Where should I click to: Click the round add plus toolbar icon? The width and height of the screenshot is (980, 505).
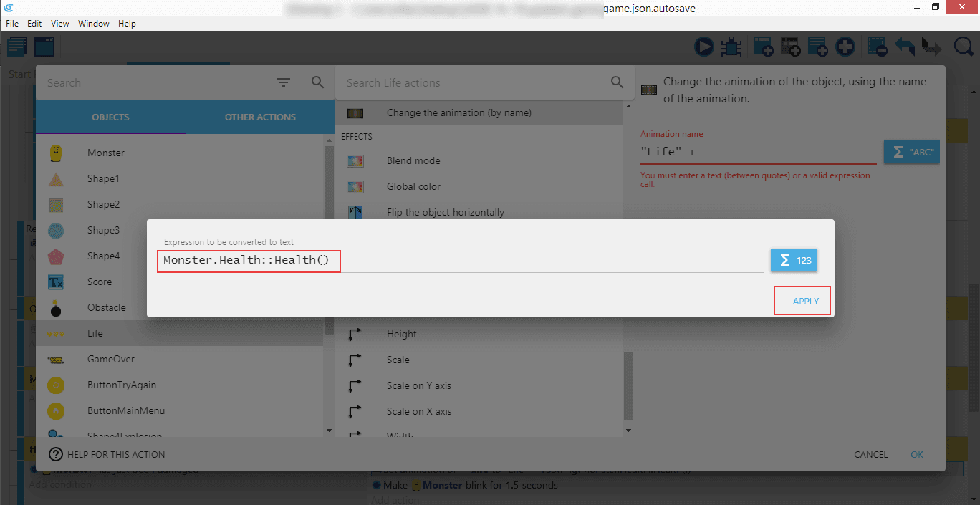(x=845, y=47)
